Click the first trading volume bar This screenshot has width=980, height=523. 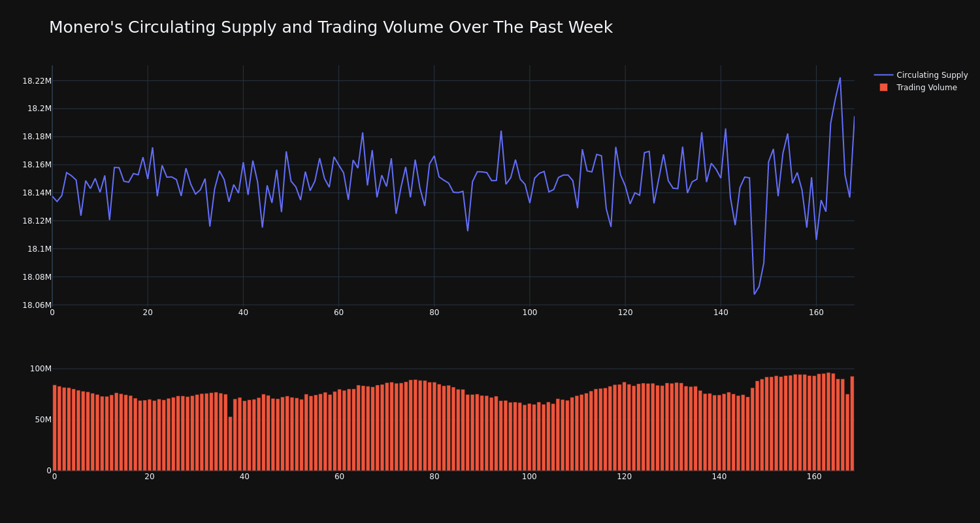(x=54, y=428)
